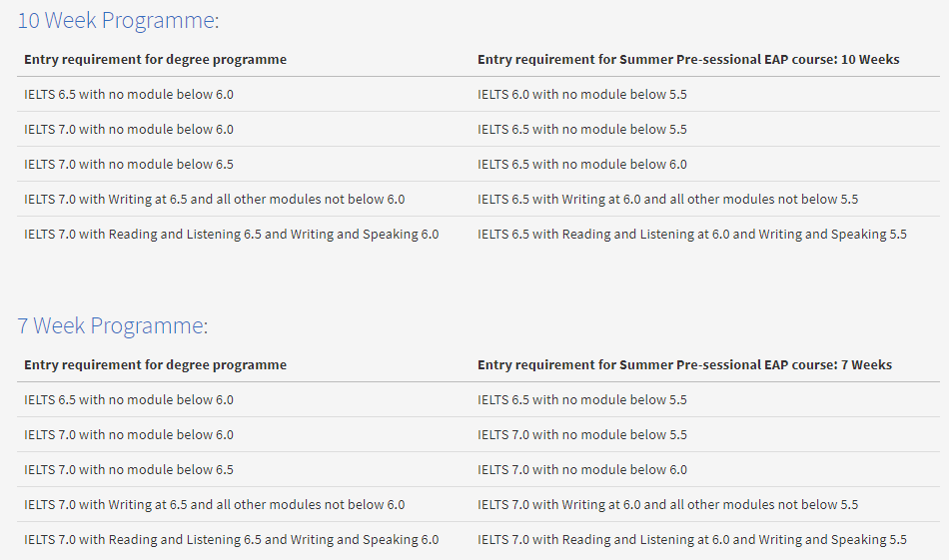The width and height of the screenshot is (949, 560).
Task: Click the "7 Week Programme:" heading
Action: pyautogui.click(x=112, y=325)
